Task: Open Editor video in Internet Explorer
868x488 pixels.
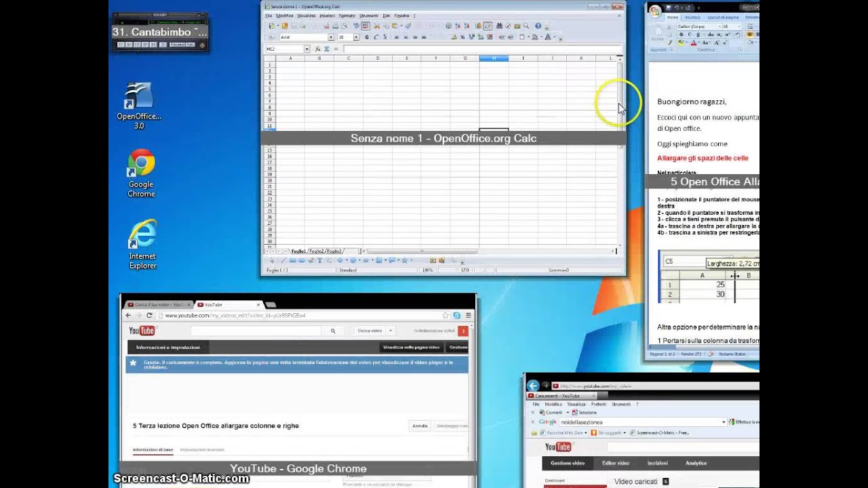Action: (x=616, y=463)
